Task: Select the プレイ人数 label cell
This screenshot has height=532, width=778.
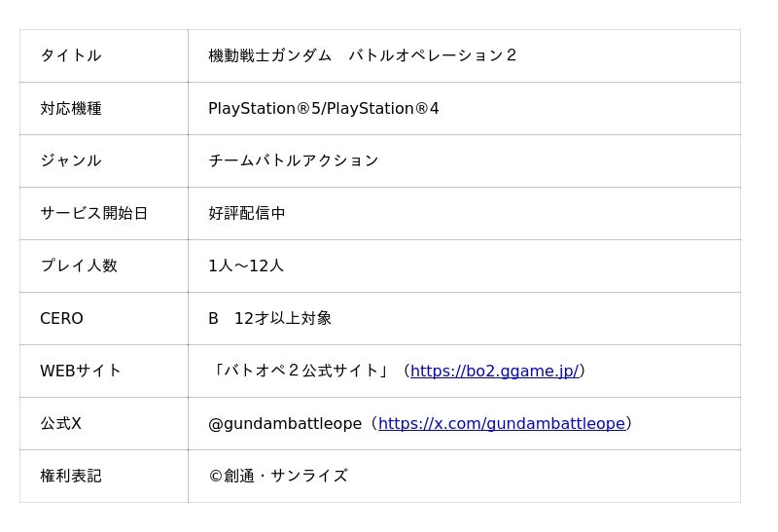Action: coord(79,266)
